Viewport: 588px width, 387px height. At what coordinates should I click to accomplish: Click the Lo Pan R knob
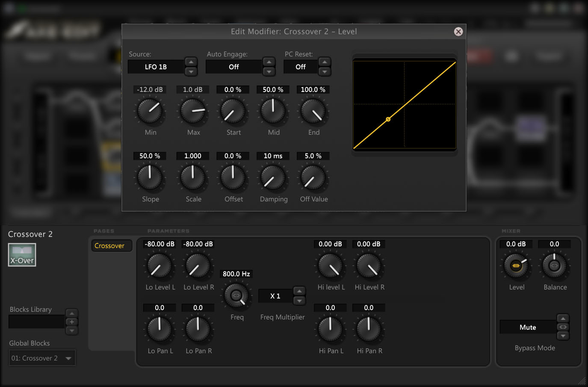pyautogui.click(x=198, y=329)
